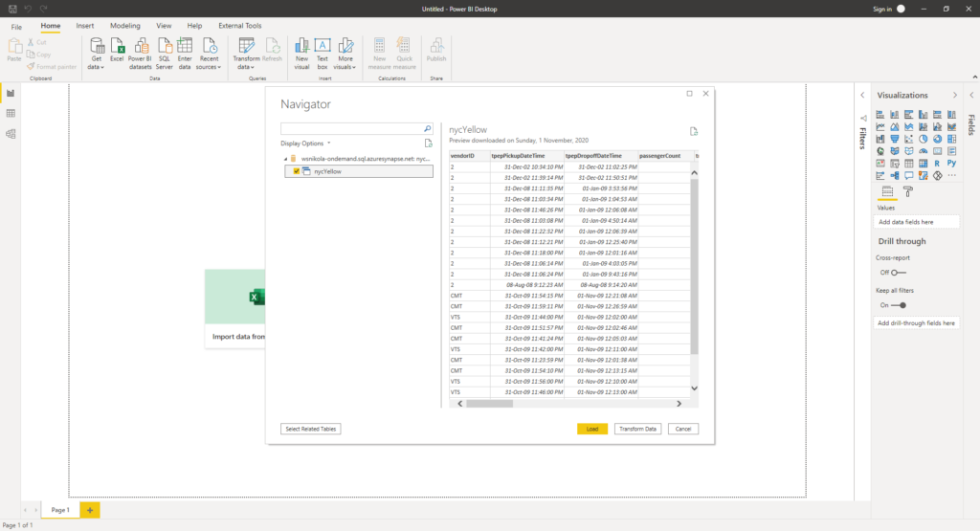Open the File menu

16,26
